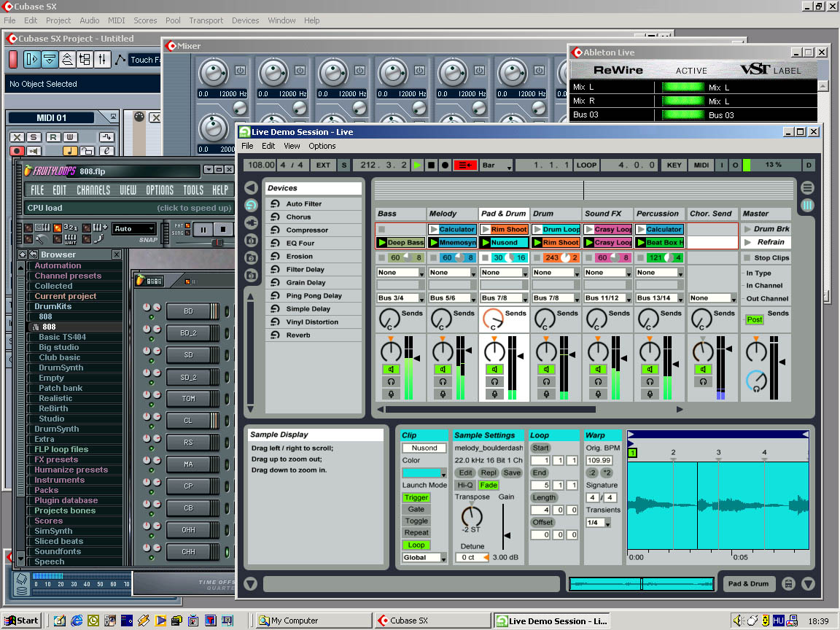Click MIDI 01 edit 'e' button in Cubase

tap(106, 151)
